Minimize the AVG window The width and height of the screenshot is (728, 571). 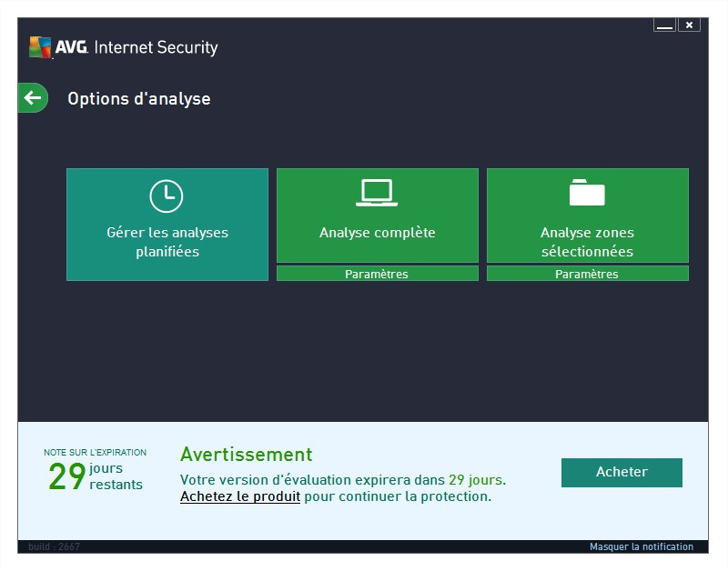pos(664,25)
